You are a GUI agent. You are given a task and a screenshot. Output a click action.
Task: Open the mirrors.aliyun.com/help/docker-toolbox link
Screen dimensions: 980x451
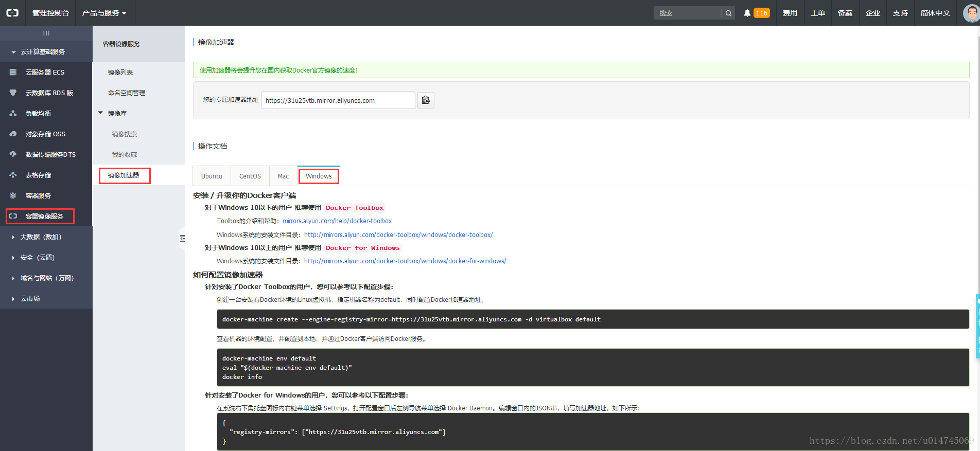(x=337, y=221)
